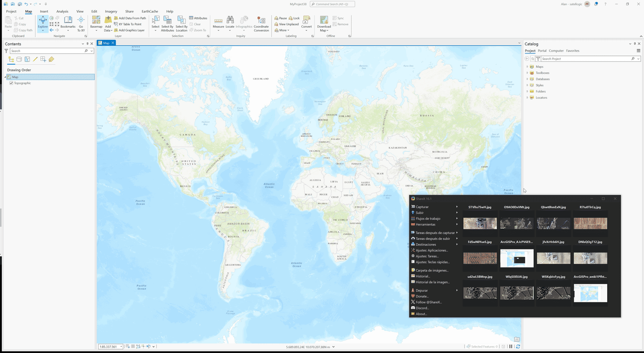The image size is (644, 353).
Task: Activate the Explore navigation tool
Action: 43,21
